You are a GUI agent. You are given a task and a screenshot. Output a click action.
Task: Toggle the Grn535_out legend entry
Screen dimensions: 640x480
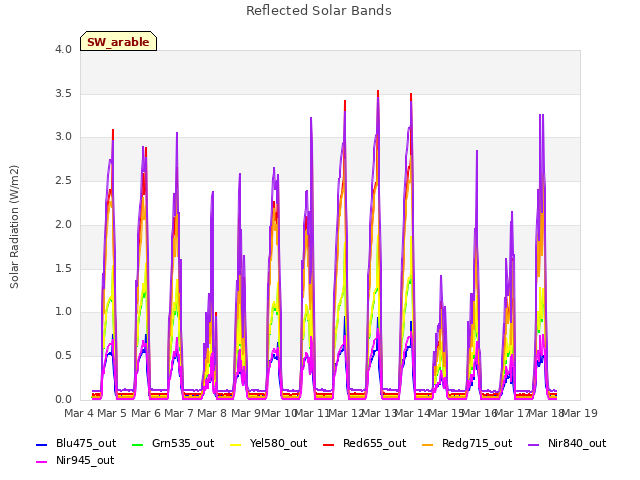point(173,443)
